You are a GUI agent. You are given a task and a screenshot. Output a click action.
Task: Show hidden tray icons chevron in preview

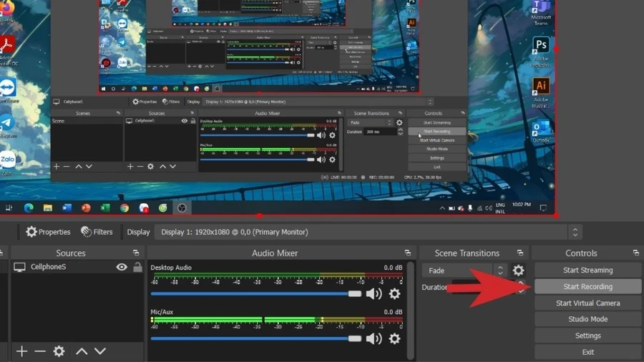point(442,208)
